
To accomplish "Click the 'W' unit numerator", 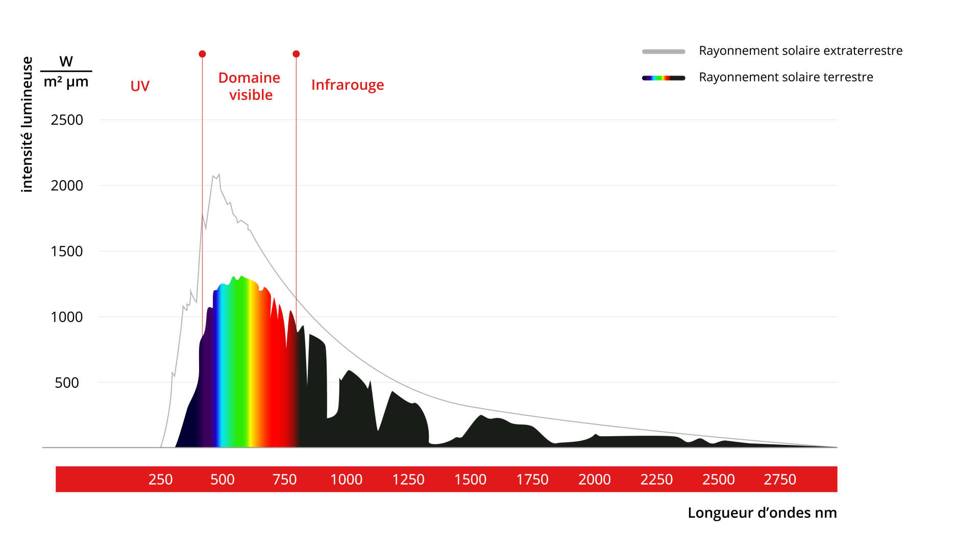I will [x=66, y=62].
